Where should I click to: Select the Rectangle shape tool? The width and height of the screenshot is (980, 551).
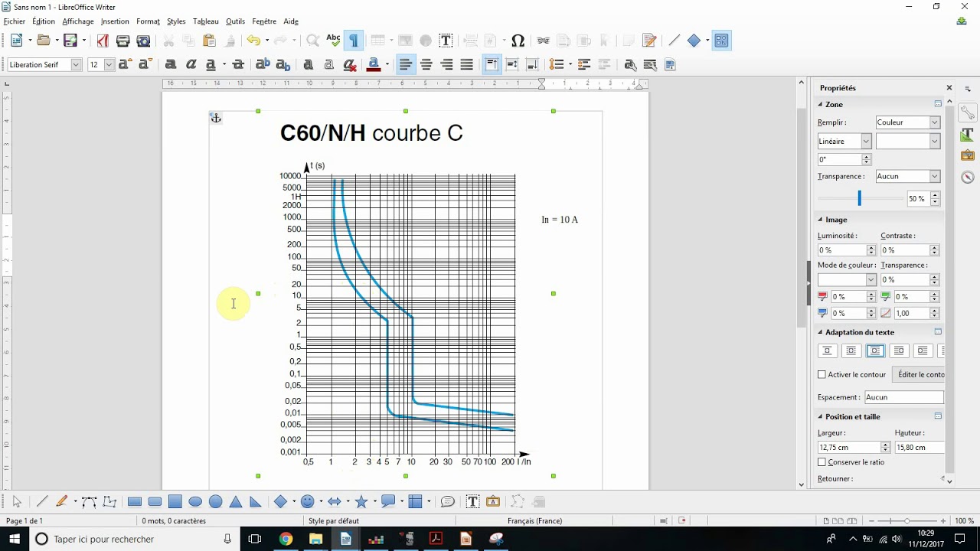(135, 502)
